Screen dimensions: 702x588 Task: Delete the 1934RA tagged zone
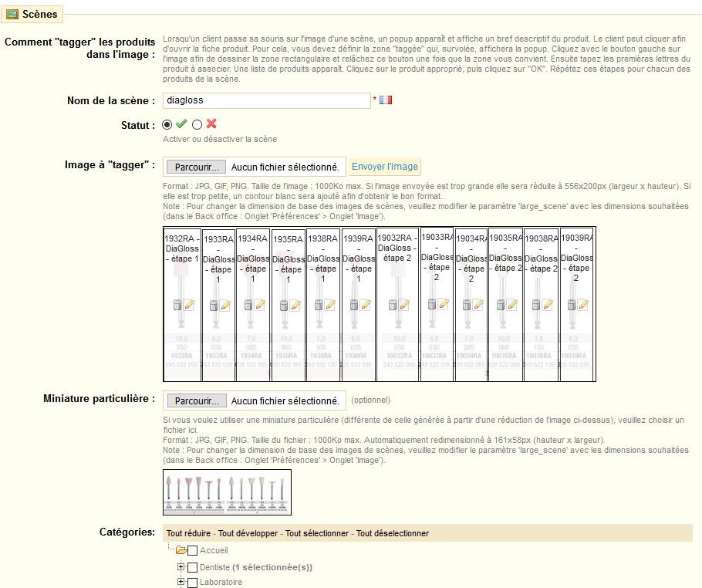pos(248,305)
